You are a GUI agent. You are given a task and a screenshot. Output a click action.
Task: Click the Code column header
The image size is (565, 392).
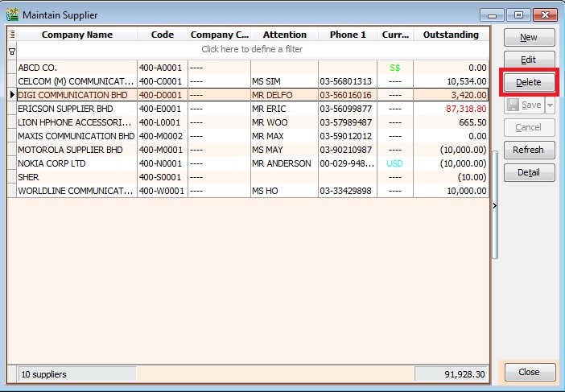click(x=162, y=35)
